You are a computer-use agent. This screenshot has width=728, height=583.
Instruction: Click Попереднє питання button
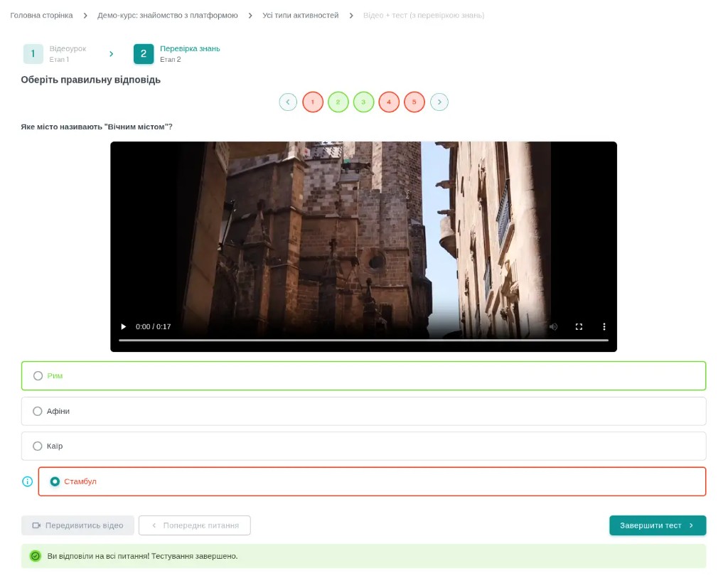tap(195, 525)
